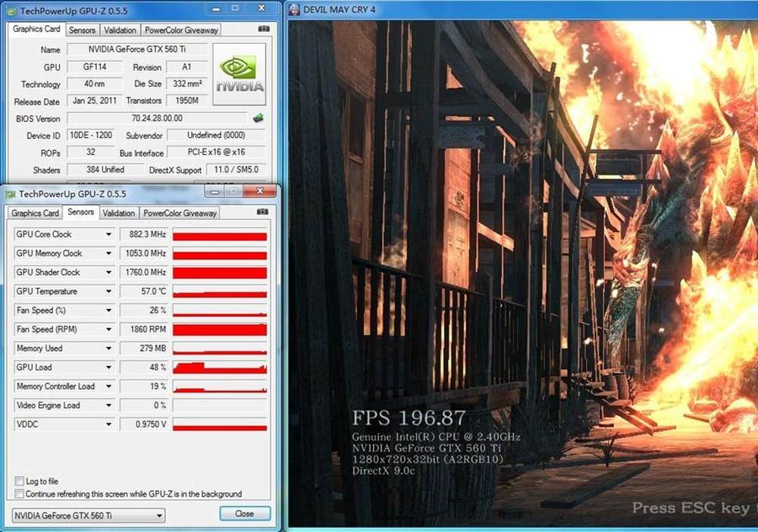This screenshot has width=758, height=532.
Task: Click the Release Date field showing Jan 25, 2011
Action: pyautogui.click(x=95, y=101)
